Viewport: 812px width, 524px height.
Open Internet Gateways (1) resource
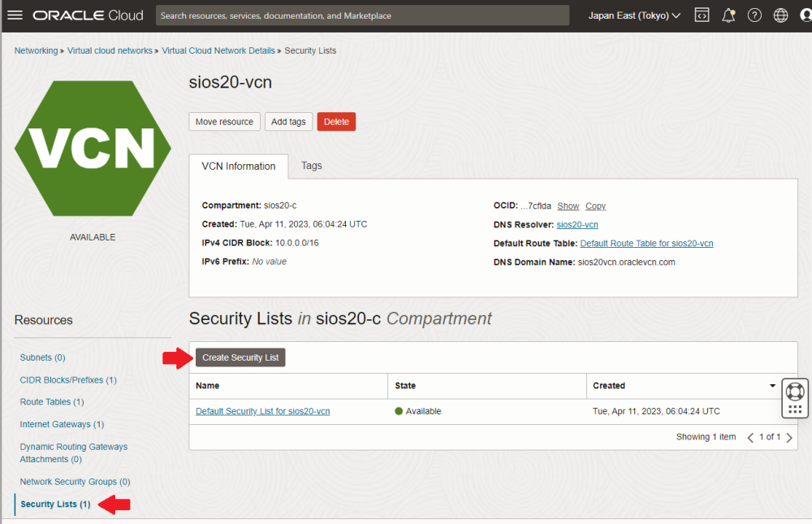[62, 424]
